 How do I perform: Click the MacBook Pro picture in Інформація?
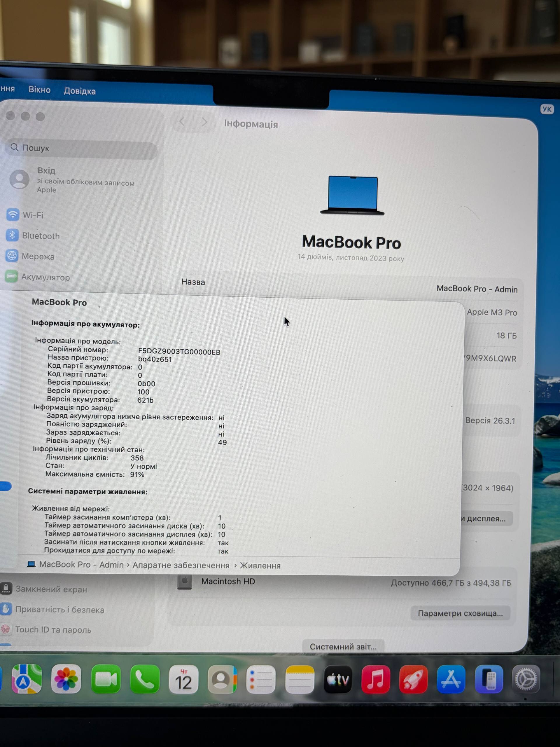click(352, 196)
